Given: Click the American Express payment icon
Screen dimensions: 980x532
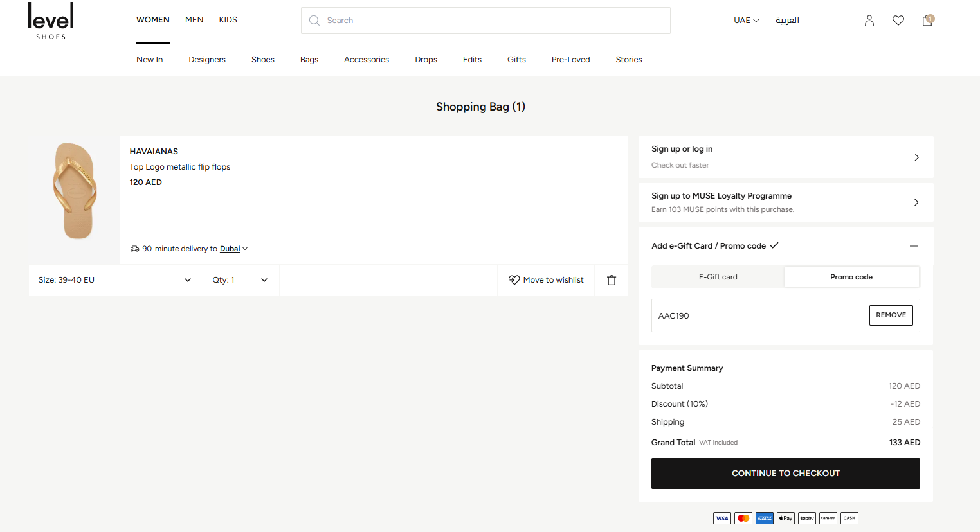Looking at the screenshot, I should [x=765, y=518].
